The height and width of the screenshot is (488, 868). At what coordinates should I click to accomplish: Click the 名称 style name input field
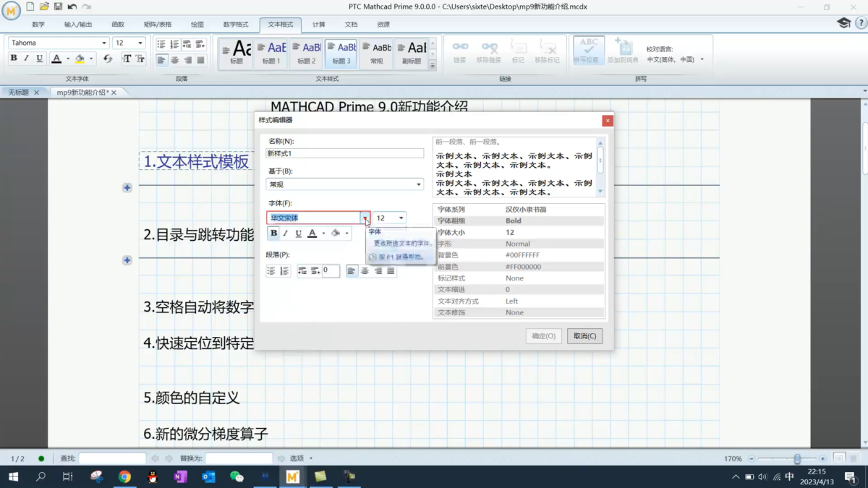coord(345,153)
